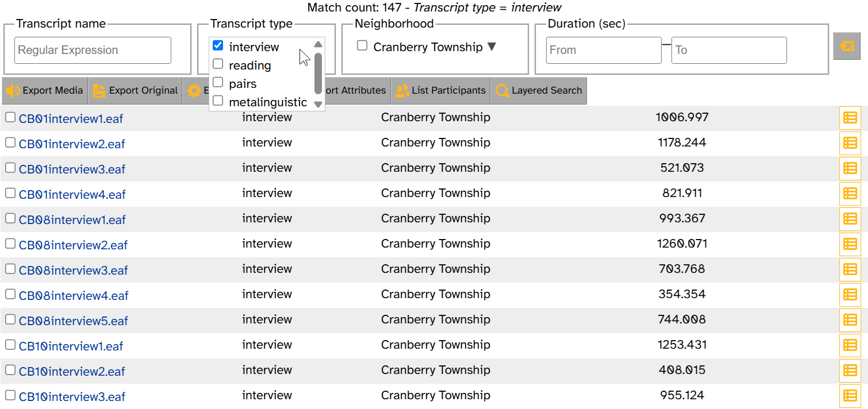This screenshot has height=409, width=868.
Task: Open attributes icon for CB08interview5.eaf row
Action: click(x=850, y=320)
